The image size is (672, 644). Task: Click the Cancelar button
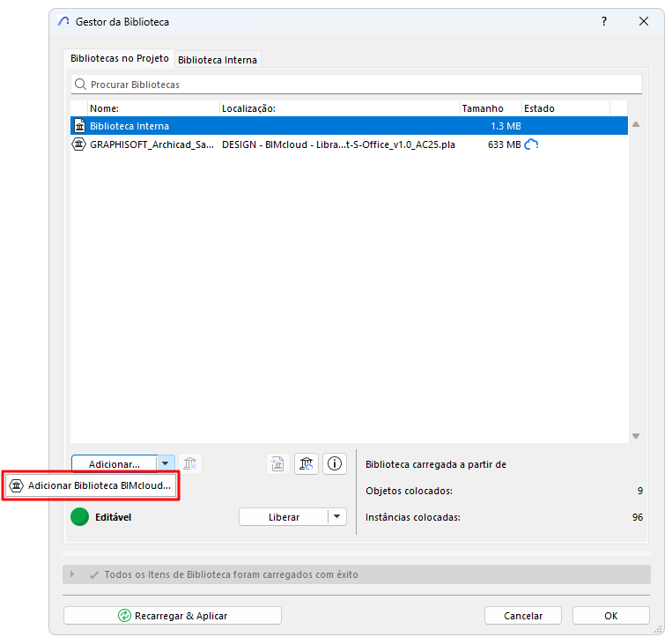[x=523, y=615]
